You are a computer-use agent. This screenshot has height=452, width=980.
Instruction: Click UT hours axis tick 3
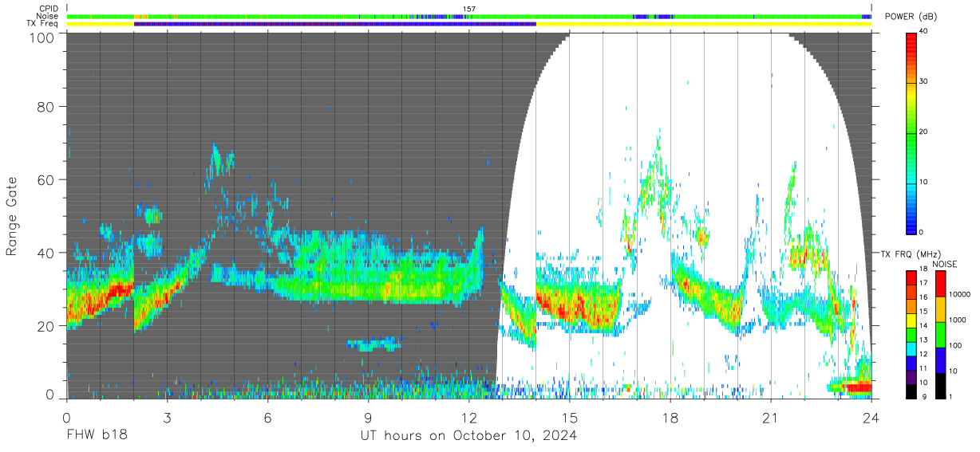click(167, 417)
